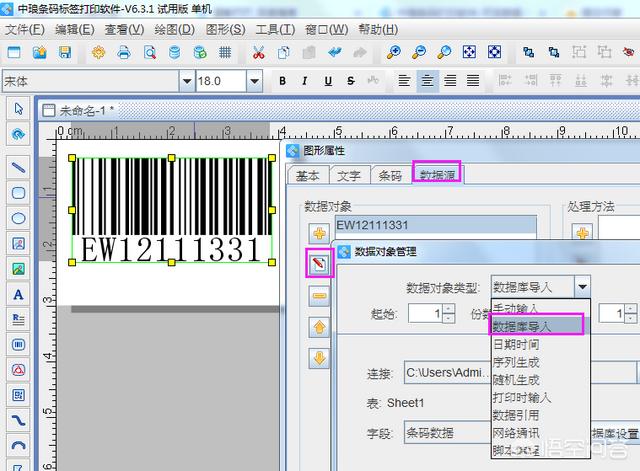The width and height of the screenshot is (640, 471).
Task: Select the QR code tool
Action: click(x=18, y=395)
